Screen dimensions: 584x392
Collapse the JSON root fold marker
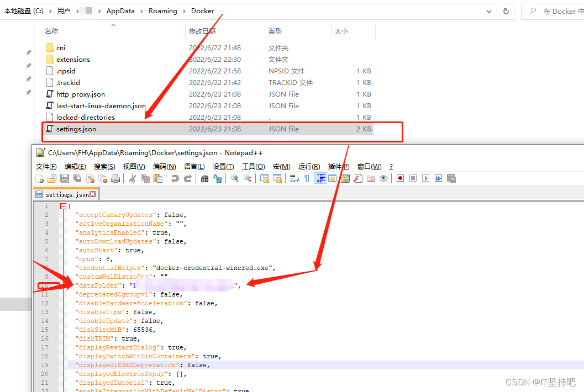tap(63, 206)
